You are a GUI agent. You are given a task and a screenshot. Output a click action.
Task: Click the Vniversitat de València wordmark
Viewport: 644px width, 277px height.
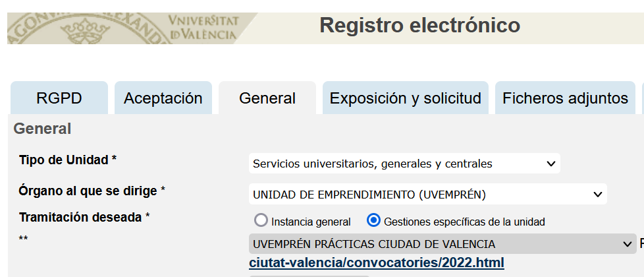coord(203,27)
